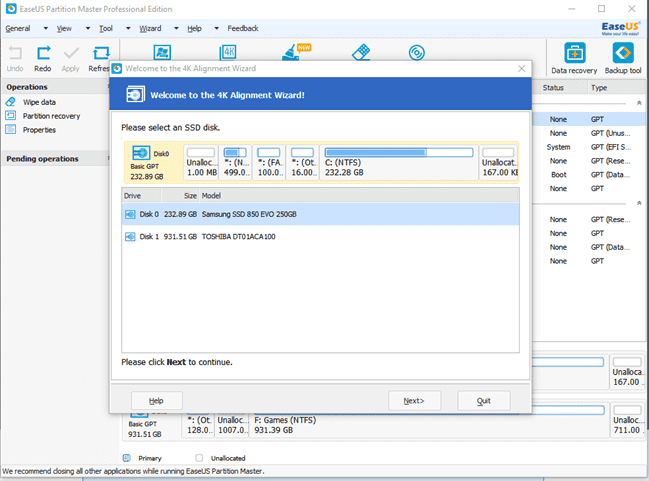Select F: Games (NTFS) partition in main window

coord(429,425)
